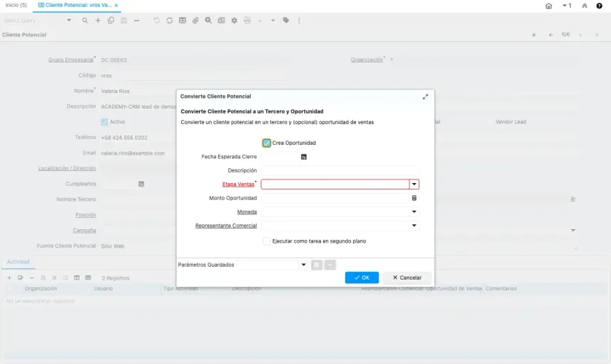Open the three-dot more options menu
611x364 pixels.
click(x=299, y=21)
